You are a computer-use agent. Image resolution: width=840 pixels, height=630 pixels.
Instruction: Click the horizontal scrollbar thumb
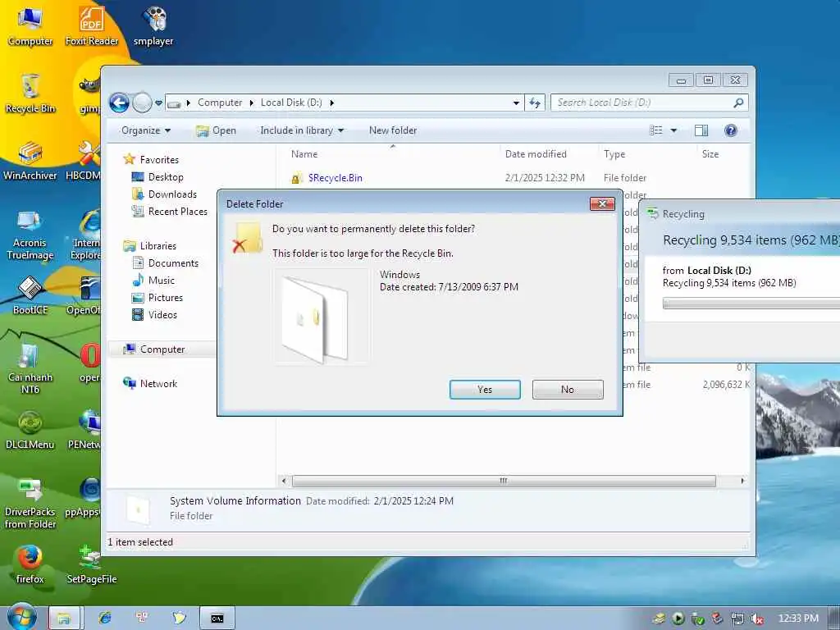point(504,481)
